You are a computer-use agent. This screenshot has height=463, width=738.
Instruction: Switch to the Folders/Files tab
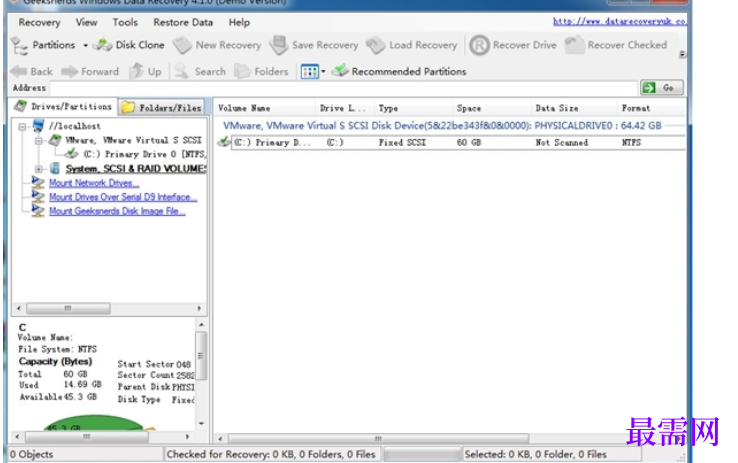[x=161, y=108]
